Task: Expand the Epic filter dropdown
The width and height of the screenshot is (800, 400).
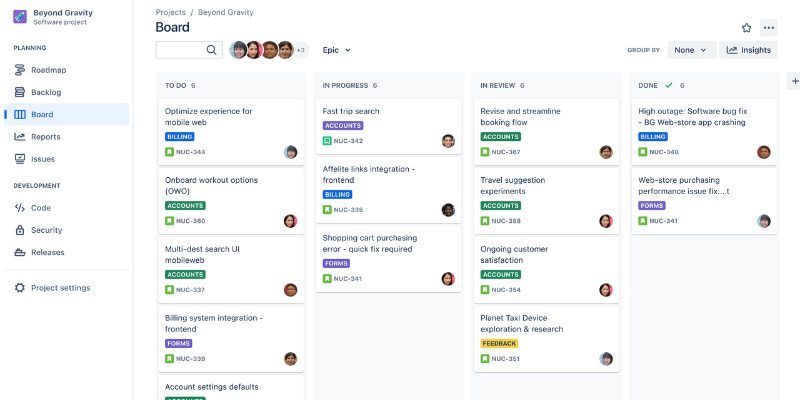Action: [337, 50]
